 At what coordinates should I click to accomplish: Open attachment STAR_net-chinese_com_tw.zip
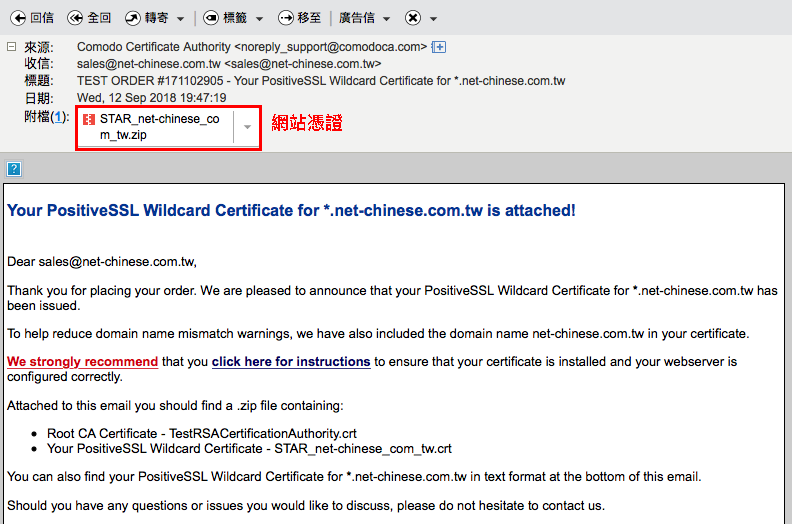tap(160, 127)
